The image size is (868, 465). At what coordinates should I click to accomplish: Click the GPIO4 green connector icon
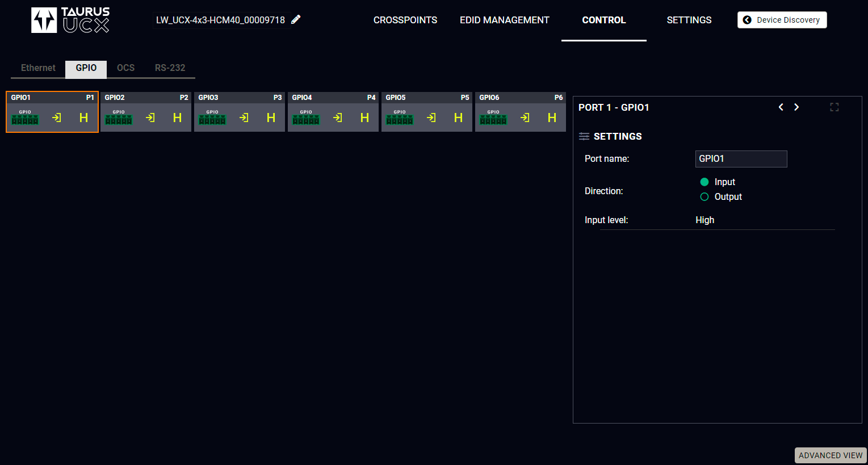pyautogui.click(x=306, y=118)
